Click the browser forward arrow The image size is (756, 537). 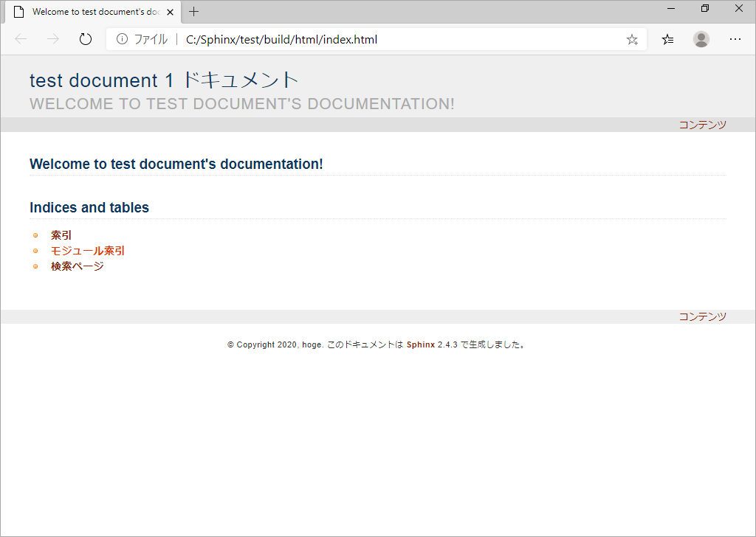pos(53,40)
